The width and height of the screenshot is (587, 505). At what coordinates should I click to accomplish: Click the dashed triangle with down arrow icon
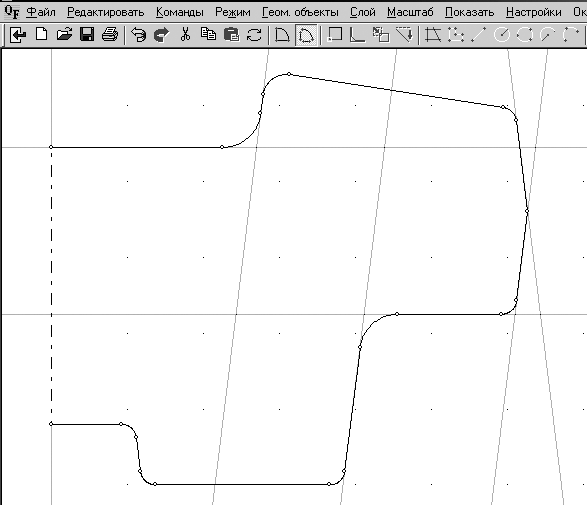pos(404,35)
